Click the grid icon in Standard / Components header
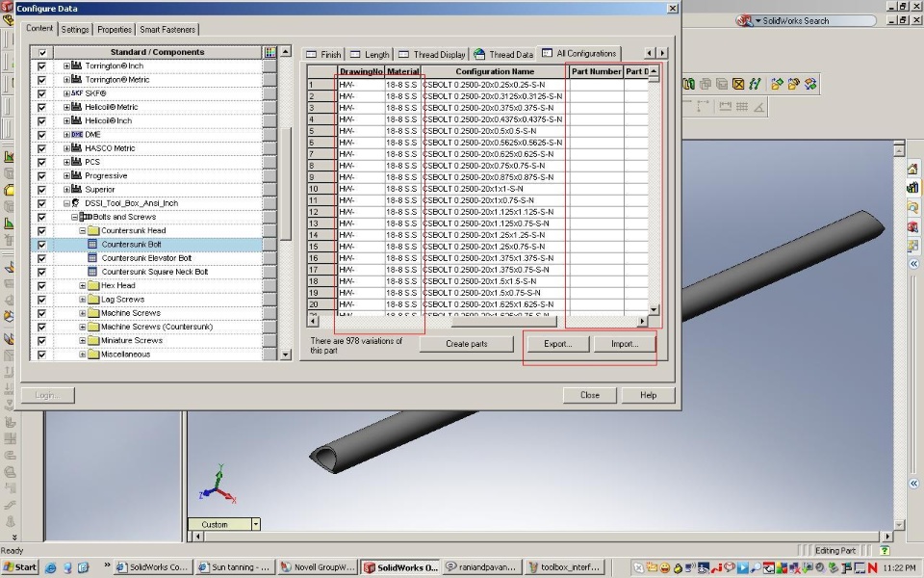The height and width of the screenshot is (578, 924). (x=269, y=52)
